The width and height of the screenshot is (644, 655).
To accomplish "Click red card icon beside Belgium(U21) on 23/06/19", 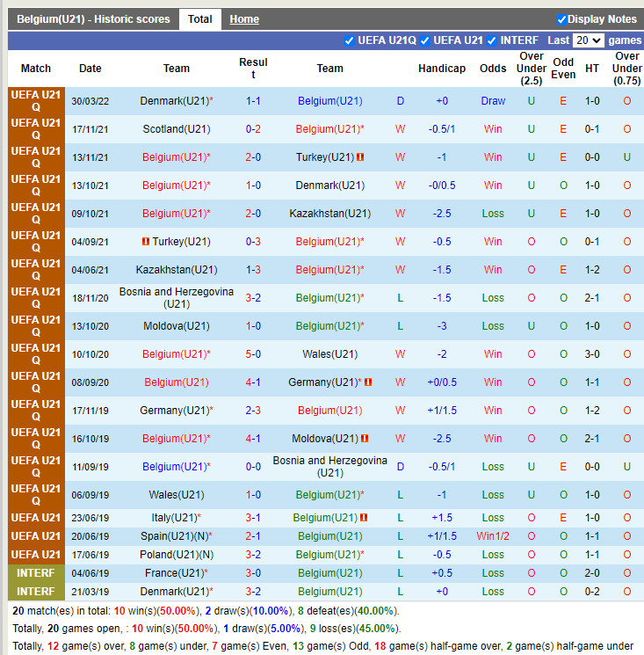I will coord(364,518).
